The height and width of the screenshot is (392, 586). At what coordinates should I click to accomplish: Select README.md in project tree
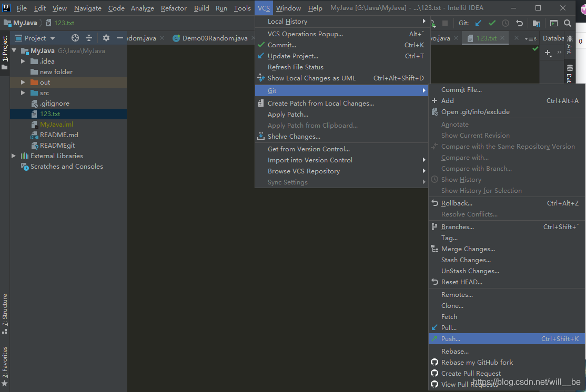pos(59,135)
